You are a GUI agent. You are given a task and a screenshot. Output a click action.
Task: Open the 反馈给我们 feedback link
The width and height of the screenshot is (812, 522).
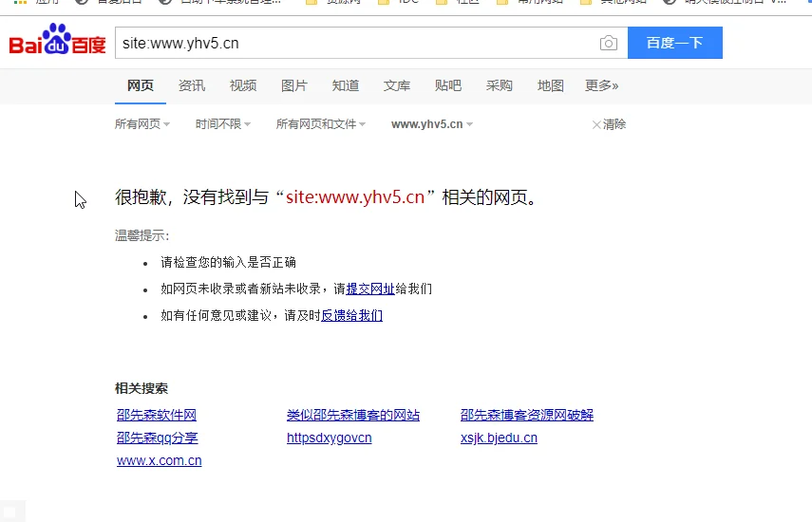click(351, 315)
